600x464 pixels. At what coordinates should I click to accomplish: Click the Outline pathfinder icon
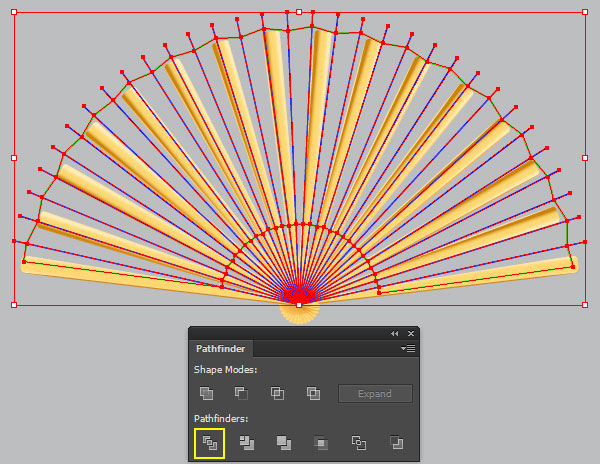pos(359,443)
